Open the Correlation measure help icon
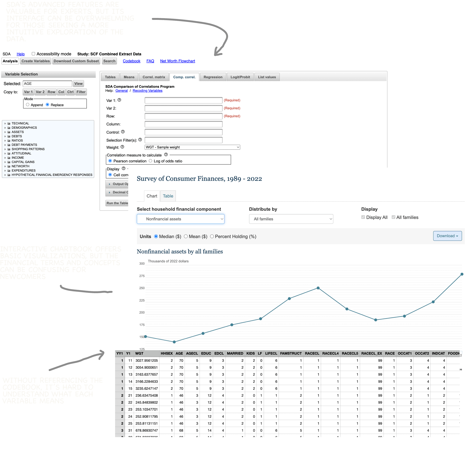 [x=166, y=155]
